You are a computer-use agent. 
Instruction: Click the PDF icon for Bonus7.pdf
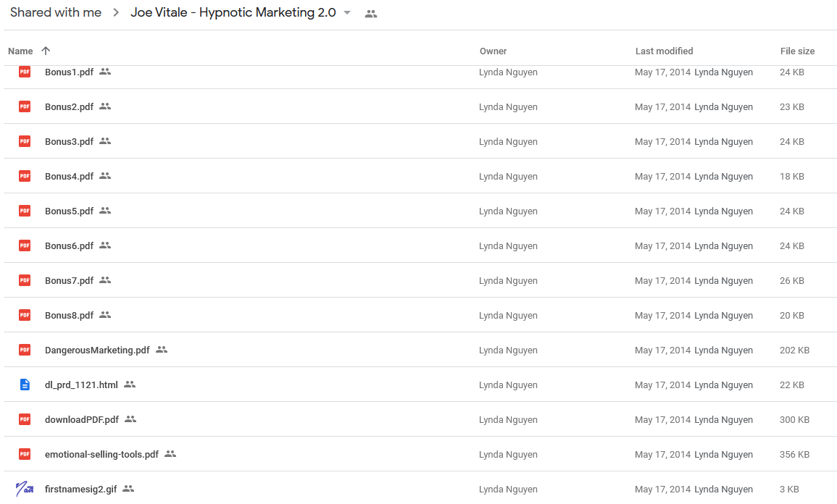25,280
